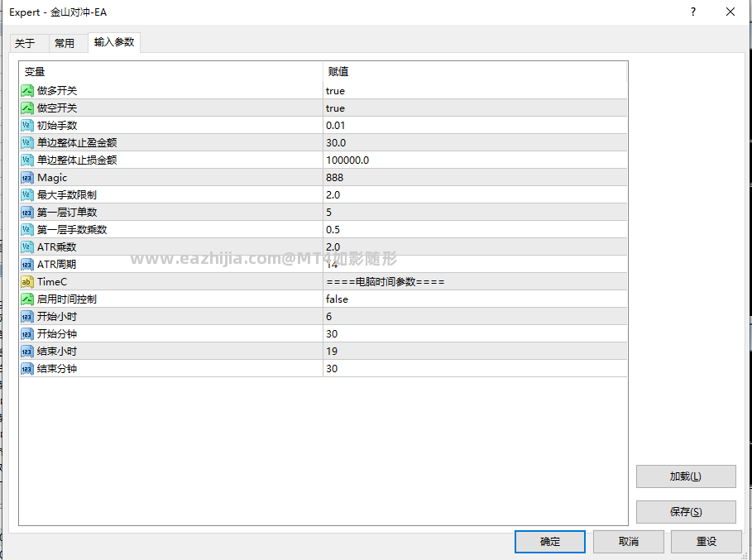The image size is (752, 560).
Task: Select the 输入参数 tab
Action: pos(114,42)
